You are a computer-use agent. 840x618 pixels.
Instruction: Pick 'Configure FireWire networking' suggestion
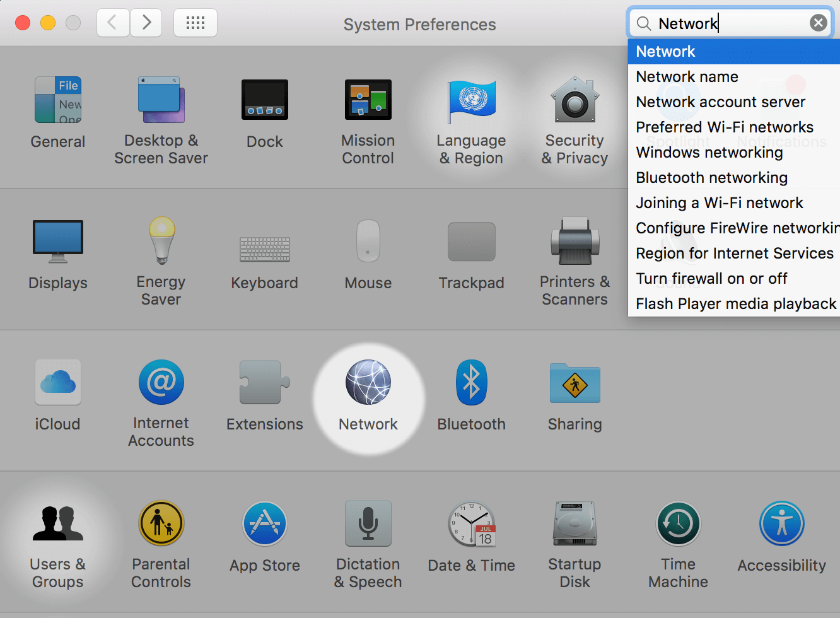734,228
